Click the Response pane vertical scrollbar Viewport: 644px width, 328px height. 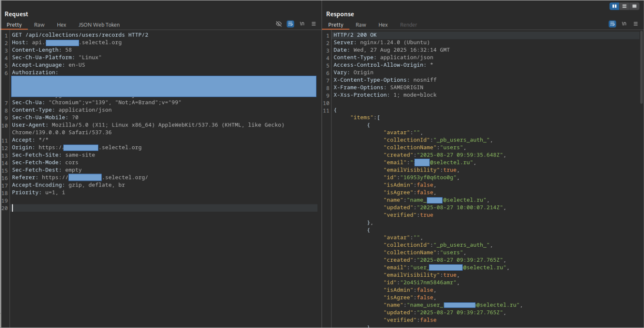point(641,66)
